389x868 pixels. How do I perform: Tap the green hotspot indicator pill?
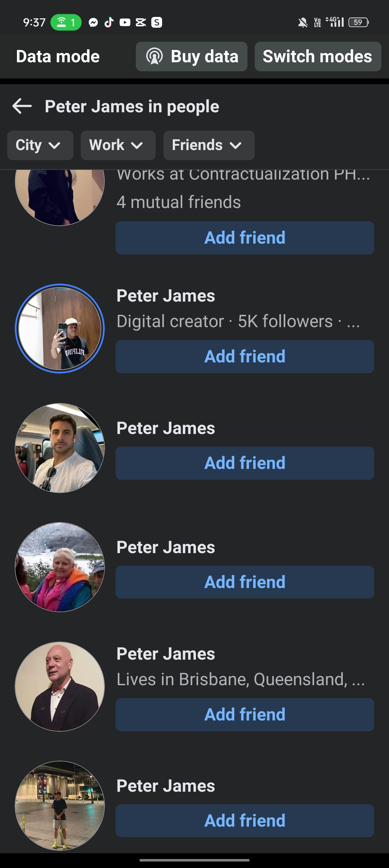click(x=66, y=23)
